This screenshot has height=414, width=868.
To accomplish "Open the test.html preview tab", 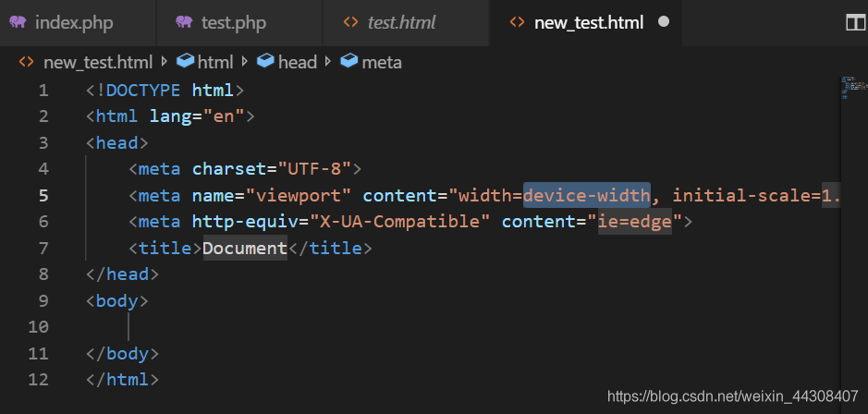I will coord(401,22).
